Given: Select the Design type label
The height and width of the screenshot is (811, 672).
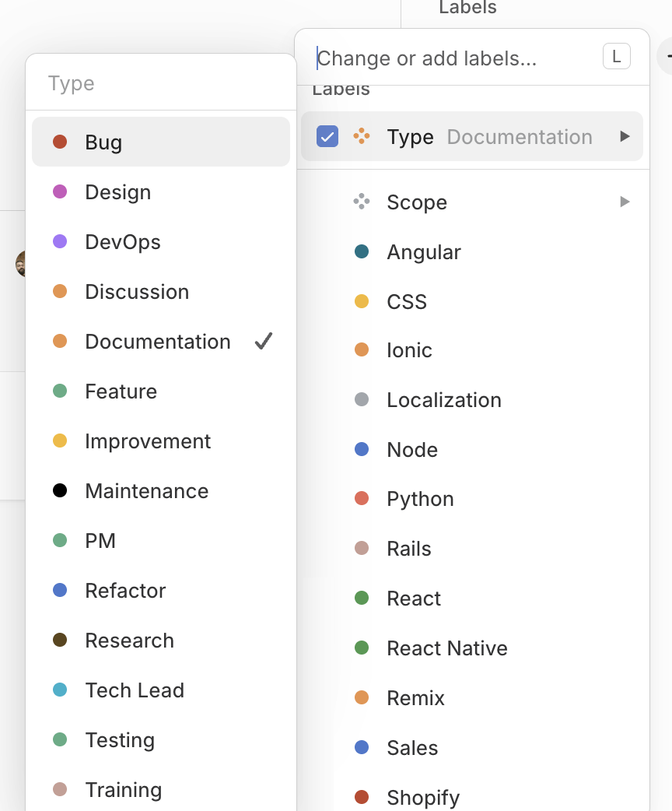Looking at the screenshot, I should [161, 192].
